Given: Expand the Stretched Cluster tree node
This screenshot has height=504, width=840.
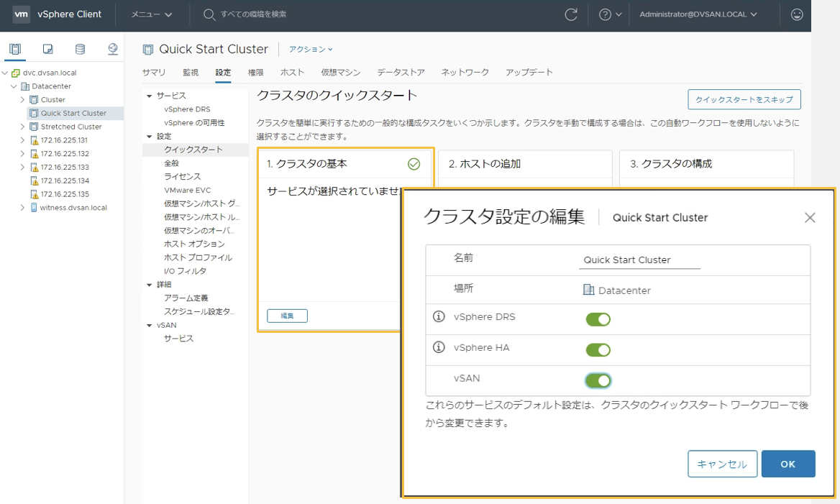Looking at the screenshot, I should click(22, 127).
